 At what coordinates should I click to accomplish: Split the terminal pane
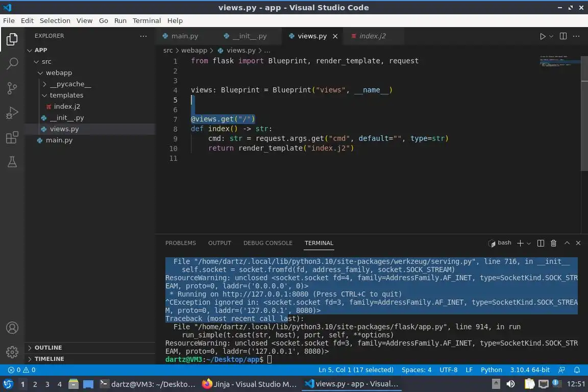(541, 243)
